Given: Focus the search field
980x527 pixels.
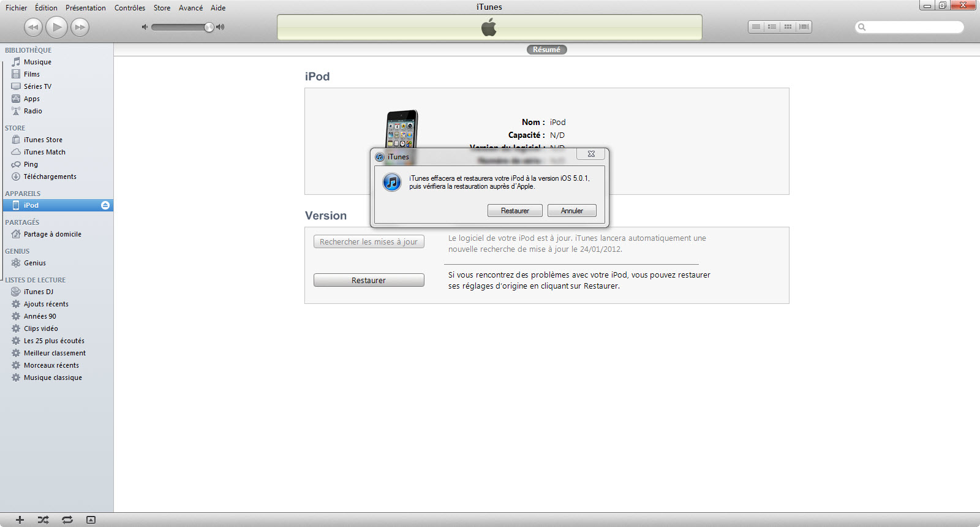Looking at the screenshot, I should 910,27.
